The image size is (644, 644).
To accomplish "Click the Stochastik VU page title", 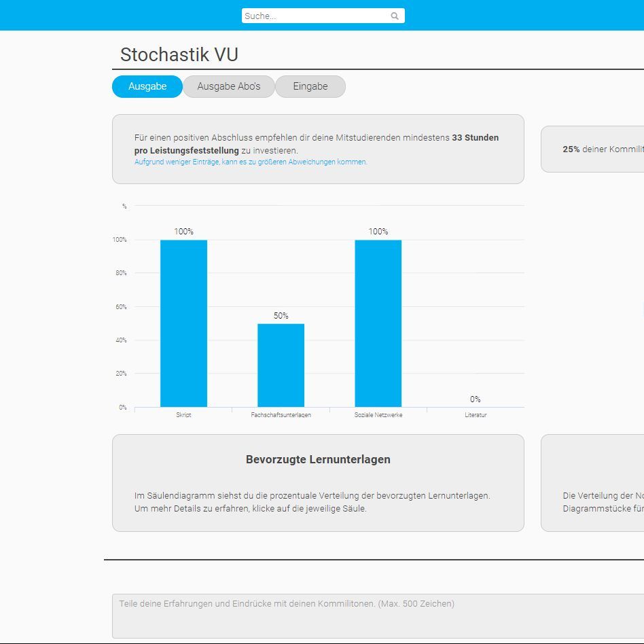I will [179, 55].
